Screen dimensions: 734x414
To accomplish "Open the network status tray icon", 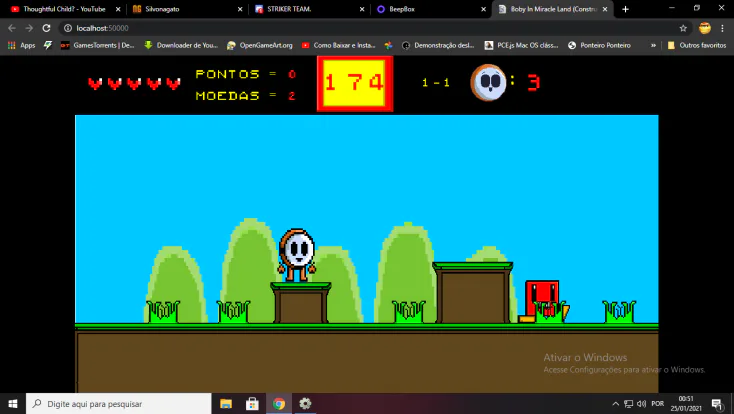I will coord(629,404).
